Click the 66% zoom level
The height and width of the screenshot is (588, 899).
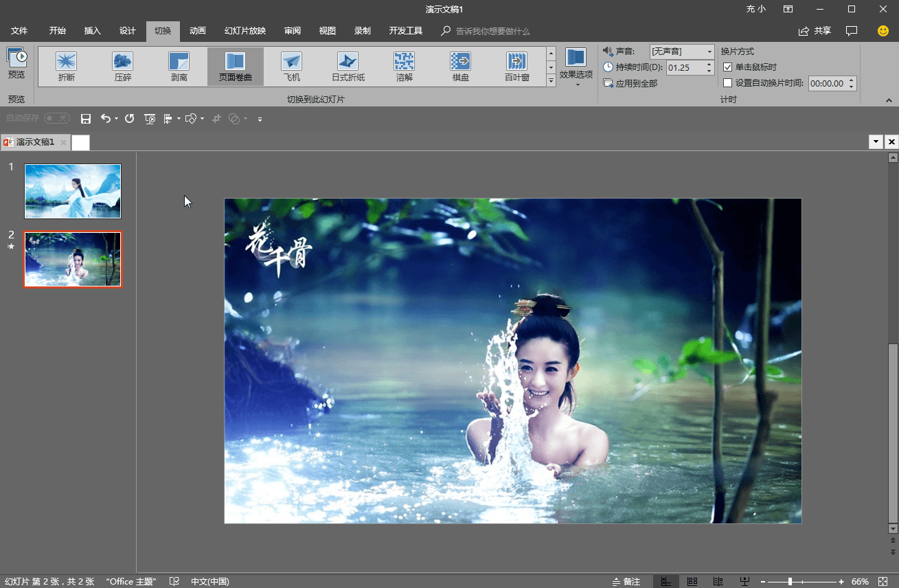point(860,582)
